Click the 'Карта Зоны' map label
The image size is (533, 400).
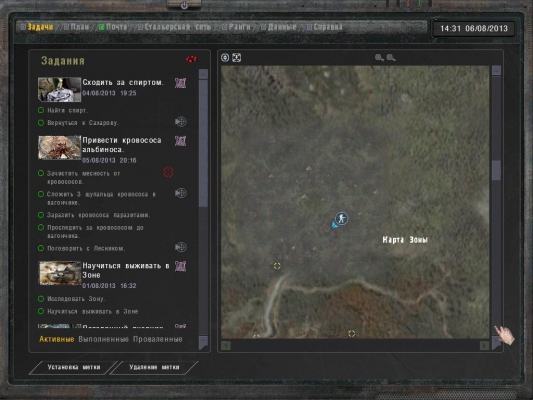coord(405,240)
